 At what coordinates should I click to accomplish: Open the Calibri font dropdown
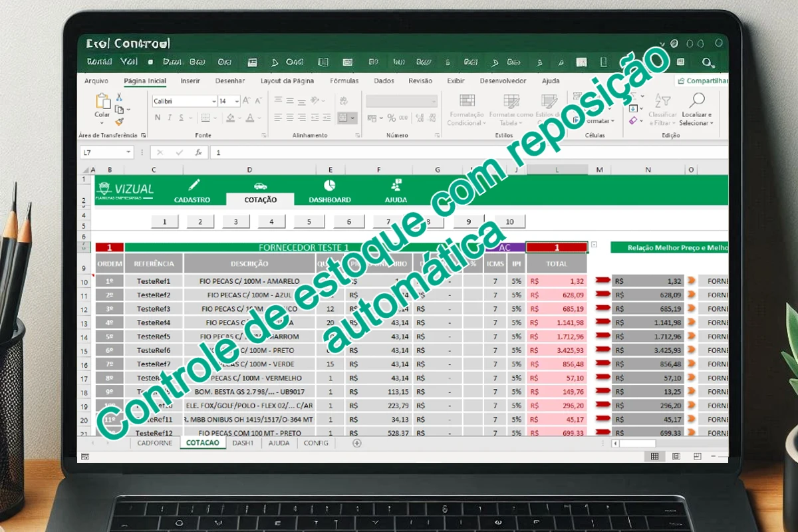click(213, 100)
